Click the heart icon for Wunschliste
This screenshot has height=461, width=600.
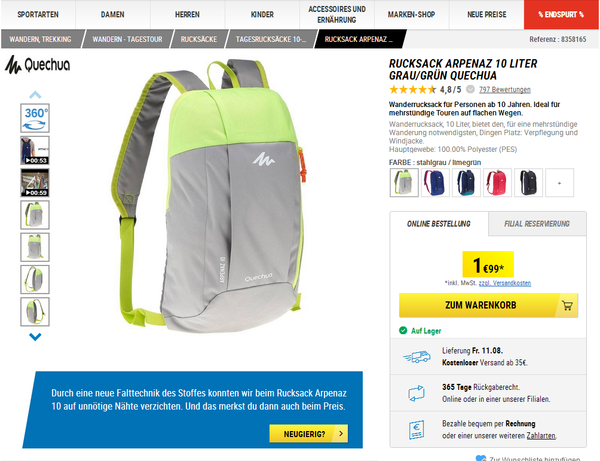[x=481, y=458]
